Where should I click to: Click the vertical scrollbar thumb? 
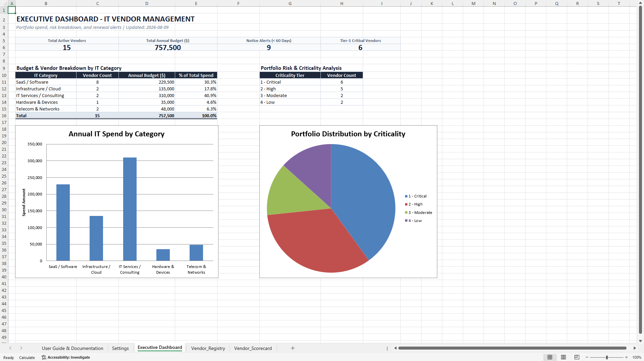(641, 170)
